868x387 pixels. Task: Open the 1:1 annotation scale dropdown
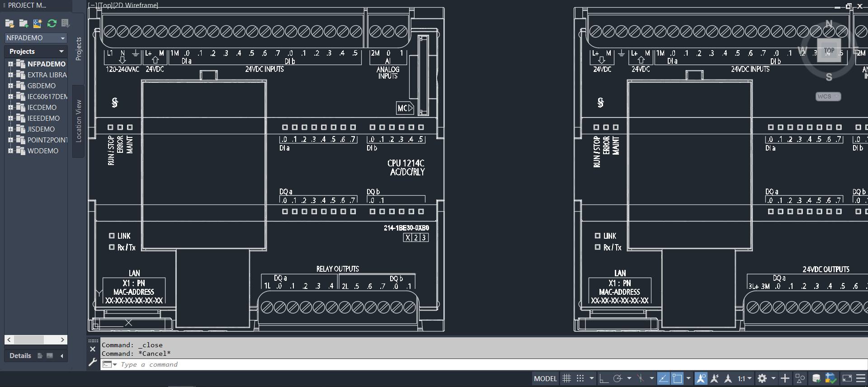[x=745, y=379]
